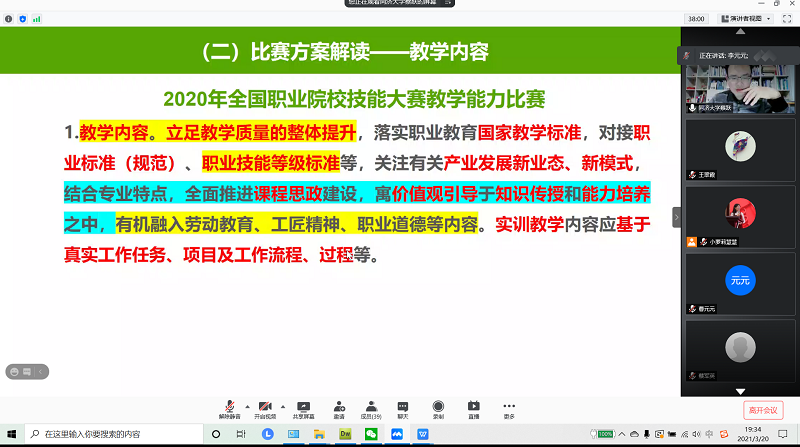
Task: Click the 共享屏幕 share screen icon
Action: (304, 407)
